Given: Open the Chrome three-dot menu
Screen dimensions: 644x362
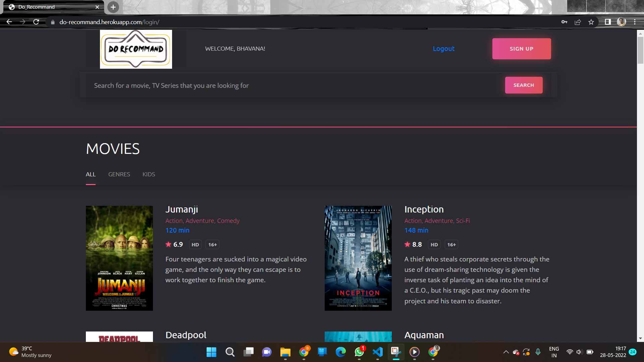Looking at the screenshot, I should [635, 22].
